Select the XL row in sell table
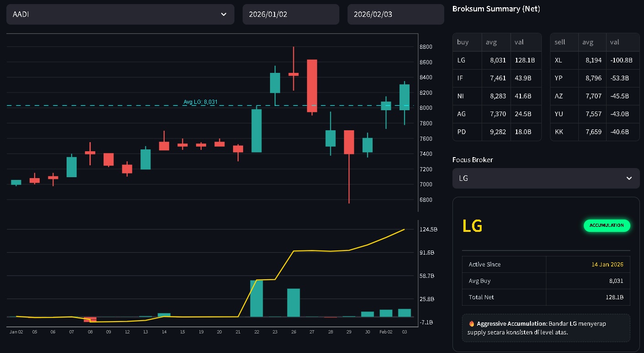 (x=594, y=60)
